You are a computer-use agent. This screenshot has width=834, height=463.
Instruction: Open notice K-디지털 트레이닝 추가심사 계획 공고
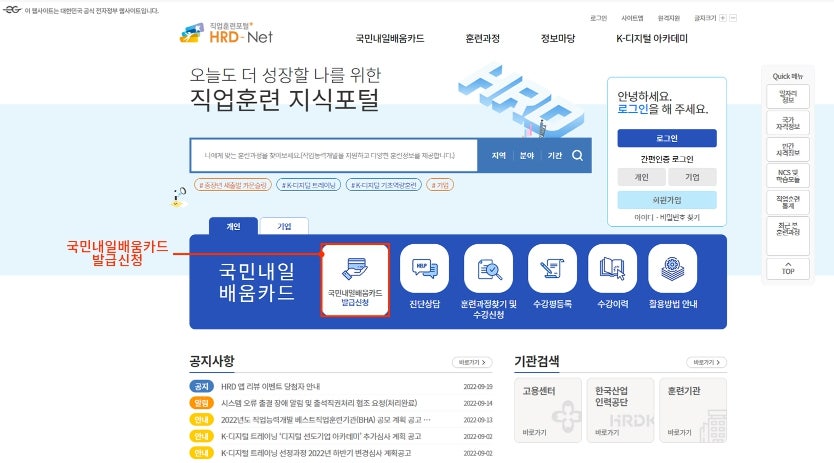[321, 436]
